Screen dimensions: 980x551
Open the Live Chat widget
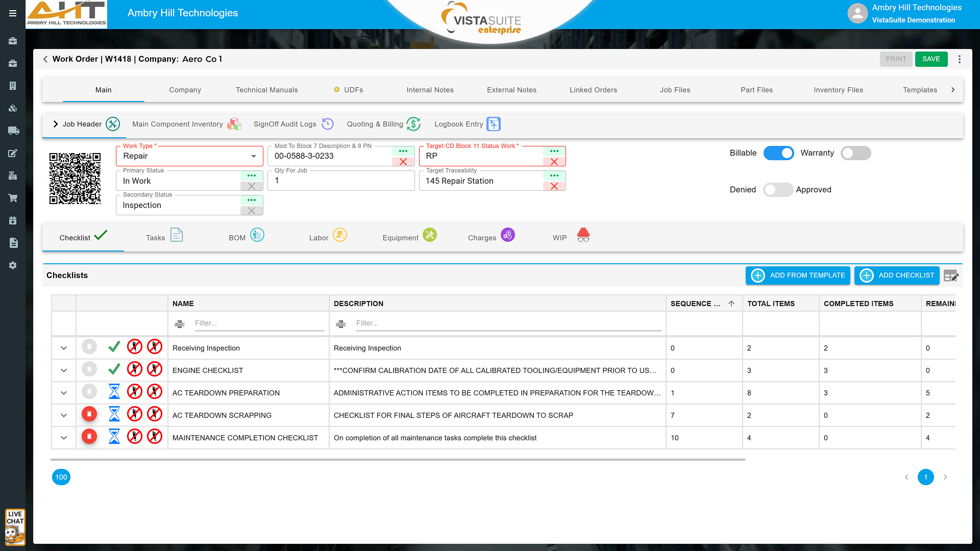point(15,527)
